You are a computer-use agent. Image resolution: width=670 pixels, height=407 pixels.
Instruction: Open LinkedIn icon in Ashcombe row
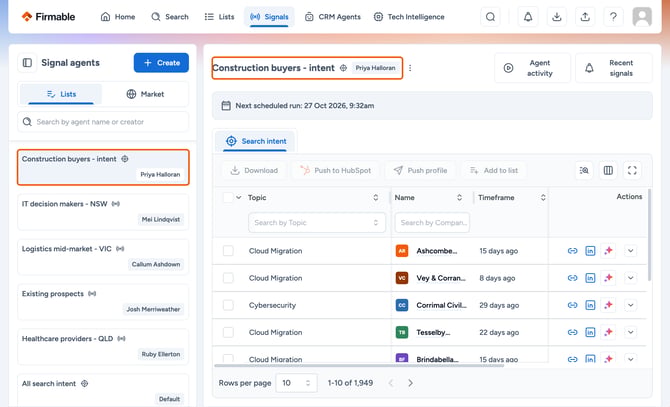coord(590,251)
